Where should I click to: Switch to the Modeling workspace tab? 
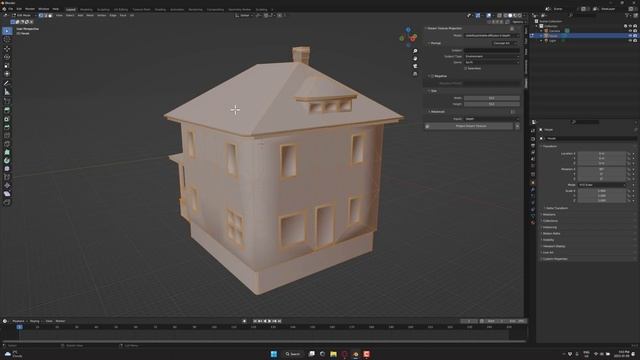coord(86,9)
